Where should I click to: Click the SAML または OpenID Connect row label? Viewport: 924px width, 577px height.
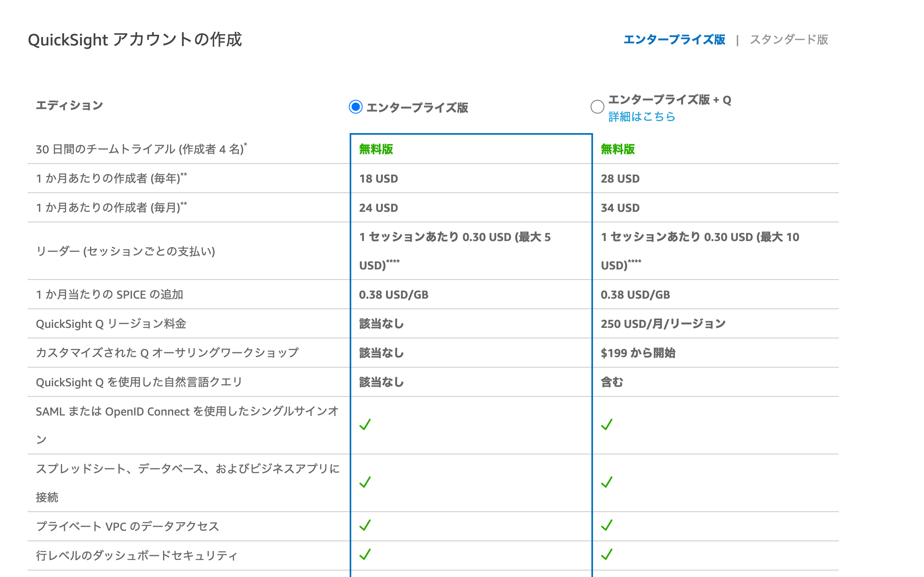187,425
